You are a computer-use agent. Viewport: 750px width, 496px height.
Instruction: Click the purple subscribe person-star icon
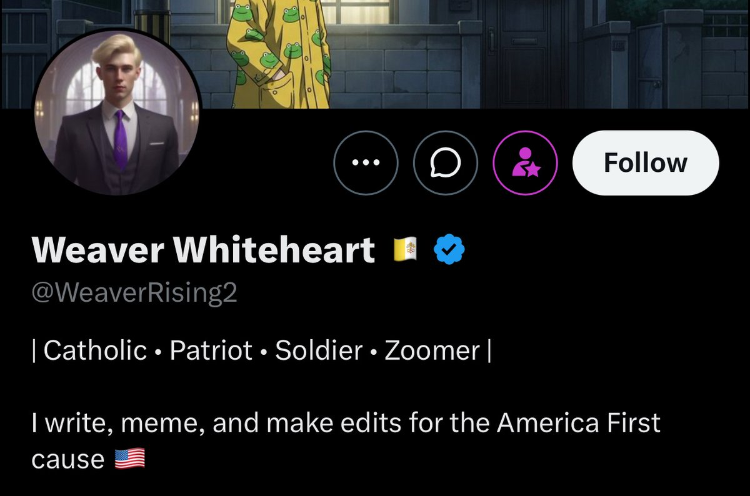pos(525,163)
